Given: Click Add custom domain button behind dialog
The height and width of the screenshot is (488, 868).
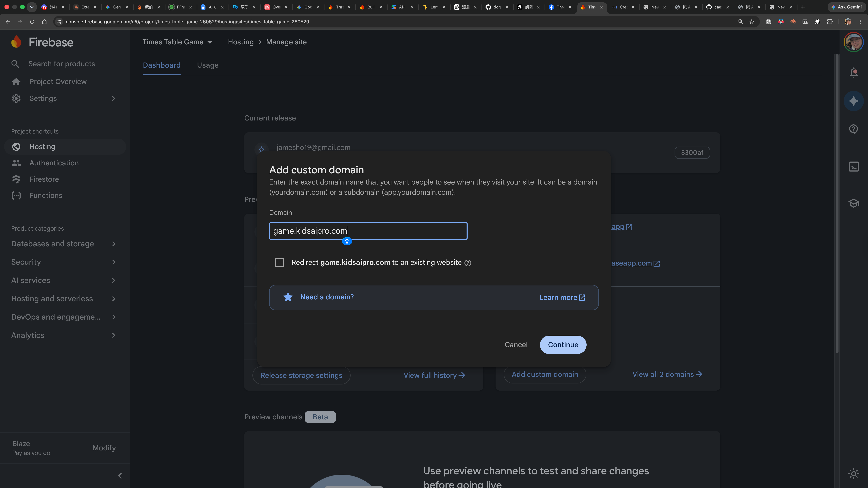Looking at the screenshot, I should pyautogui.click(x=545, y=374).
